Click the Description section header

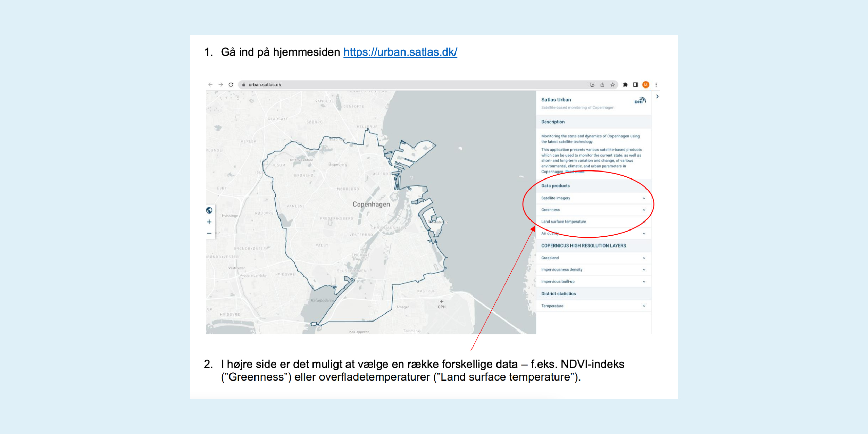[x=593, y=122]
